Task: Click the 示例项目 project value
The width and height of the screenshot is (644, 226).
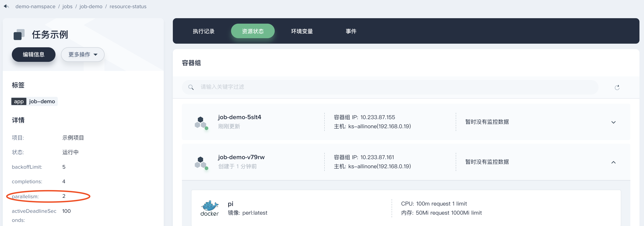Action: click(73, 138)
